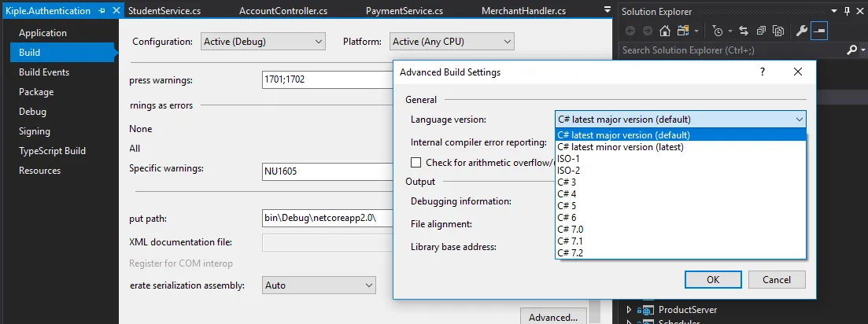Click the Home icon in Solution Explorer

click(x=665, y=31)
